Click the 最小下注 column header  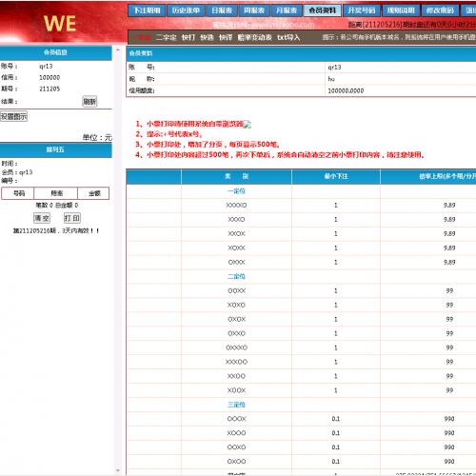[x=336, y=176]
